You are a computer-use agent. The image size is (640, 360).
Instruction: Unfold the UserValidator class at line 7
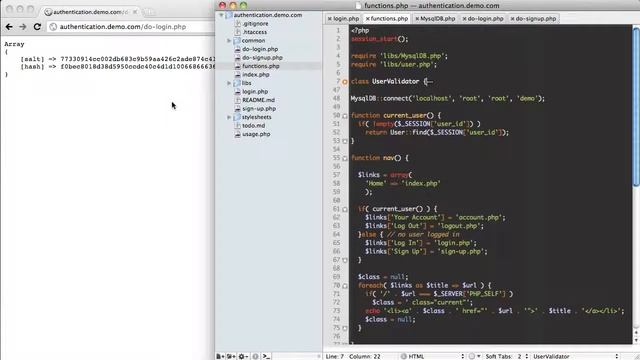(x=345, y=82)
